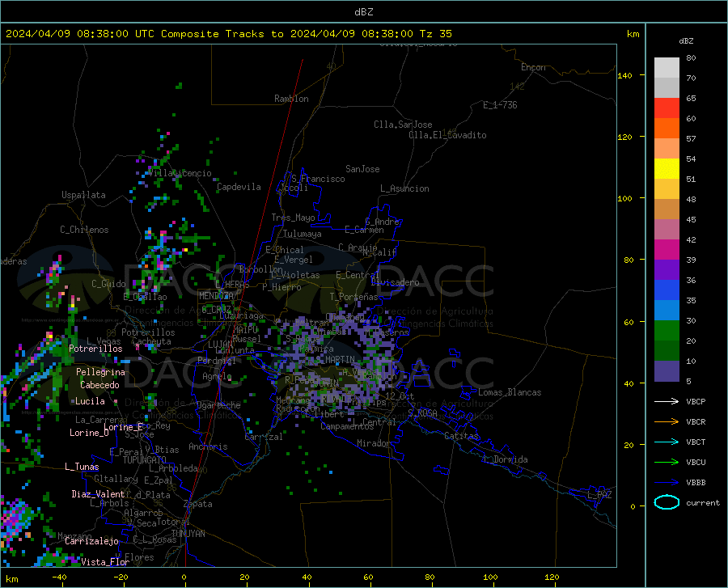Click the cyan VBCT arrow legend icon
The image size is (728, 588).
click(x=667, y=442)
